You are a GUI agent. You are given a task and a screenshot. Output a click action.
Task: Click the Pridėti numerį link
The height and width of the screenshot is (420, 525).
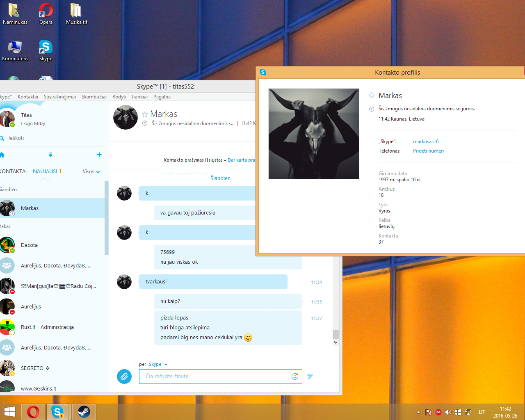point(428,151)
